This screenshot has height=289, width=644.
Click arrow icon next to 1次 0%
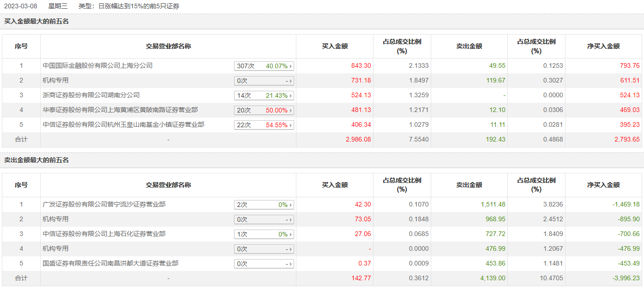point(291,235)
